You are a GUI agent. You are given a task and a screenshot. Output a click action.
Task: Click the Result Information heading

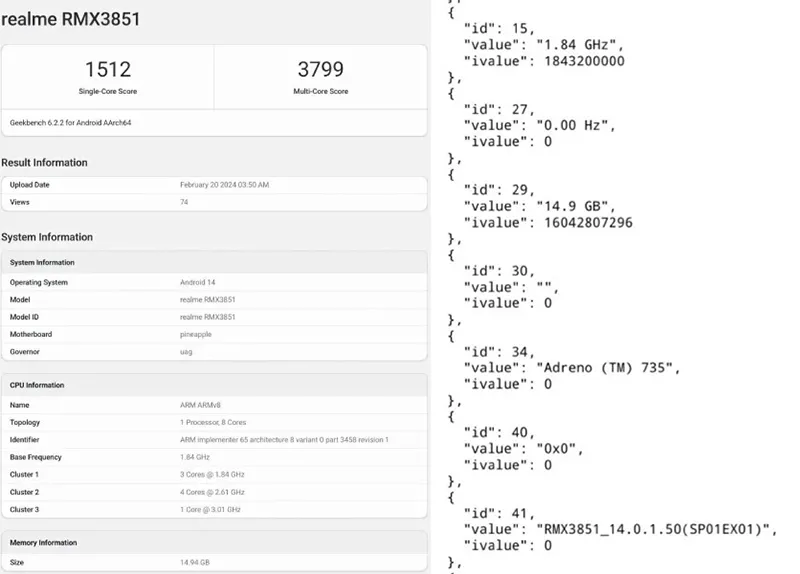[44, 163]
